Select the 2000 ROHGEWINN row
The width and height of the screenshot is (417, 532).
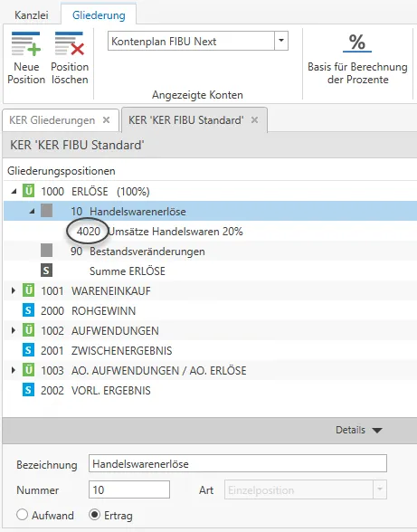[210, 310]
